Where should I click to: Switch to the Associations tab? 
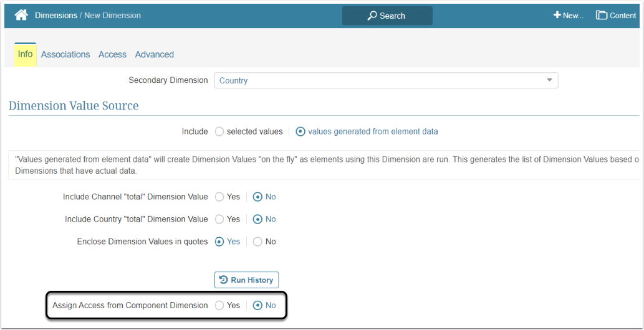coord(65,55)
